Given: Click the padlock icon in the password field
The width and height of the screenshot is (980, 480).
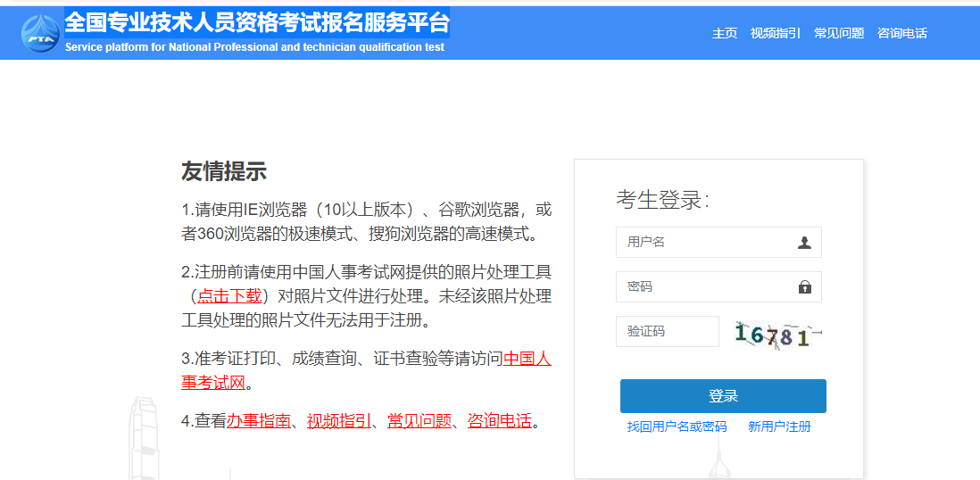Looking at the screenshot, I should (x=804, y=287).
